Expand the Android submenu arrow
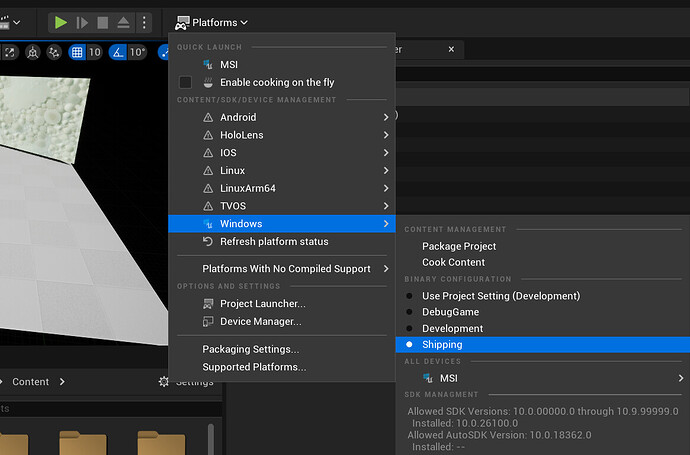690x455 pixels. coord(386,117)
